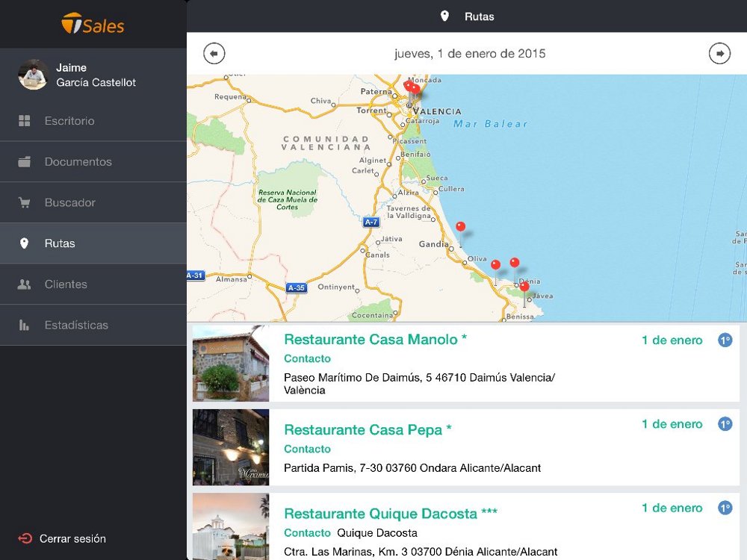Click the date 'jueves, 1 de enero de 2015'
Viewport: 747px width, 560px height.
click(470, 53)
